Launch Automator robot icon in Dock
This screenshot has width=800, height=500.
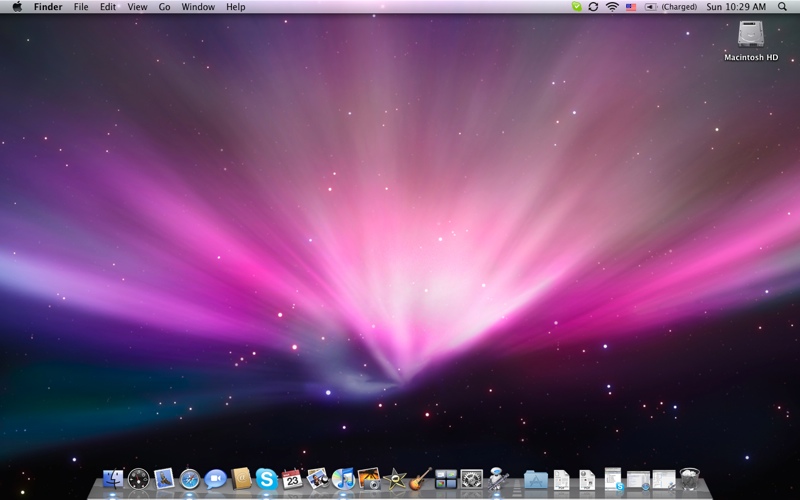pyautogui.click(x=498, y=479)
